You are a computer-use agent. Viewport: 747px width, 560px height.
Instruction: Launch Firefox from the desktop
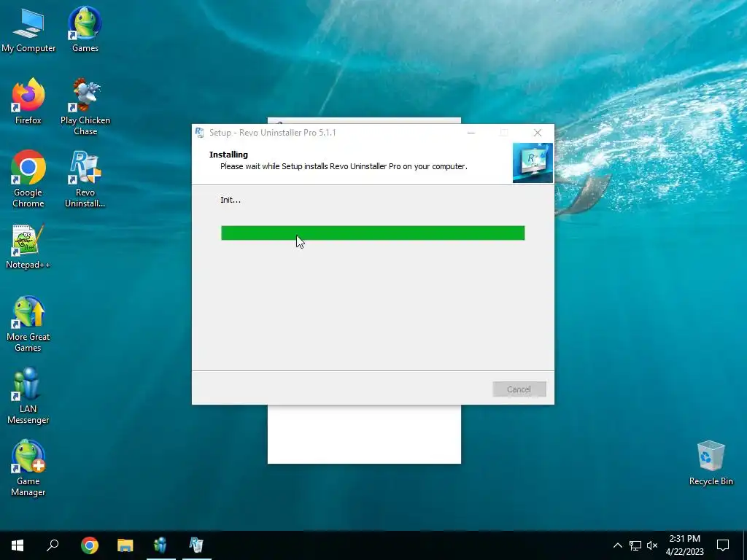click(x=28, y=101)
